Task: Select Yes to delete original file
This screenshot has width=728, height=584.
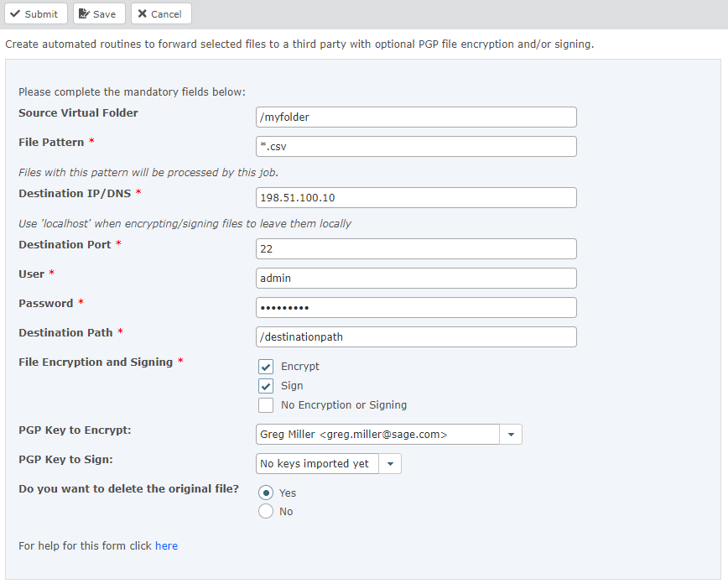Action: [x=266, y=493]
